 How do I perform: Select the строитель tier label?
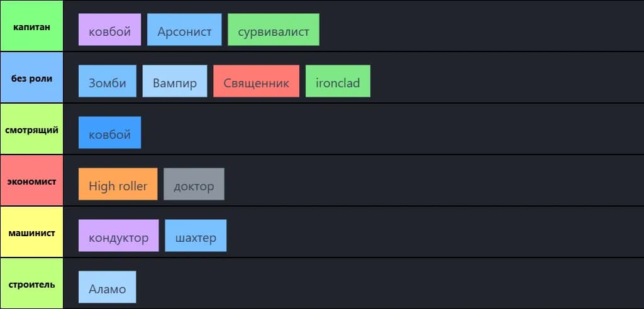coord(31,283)
